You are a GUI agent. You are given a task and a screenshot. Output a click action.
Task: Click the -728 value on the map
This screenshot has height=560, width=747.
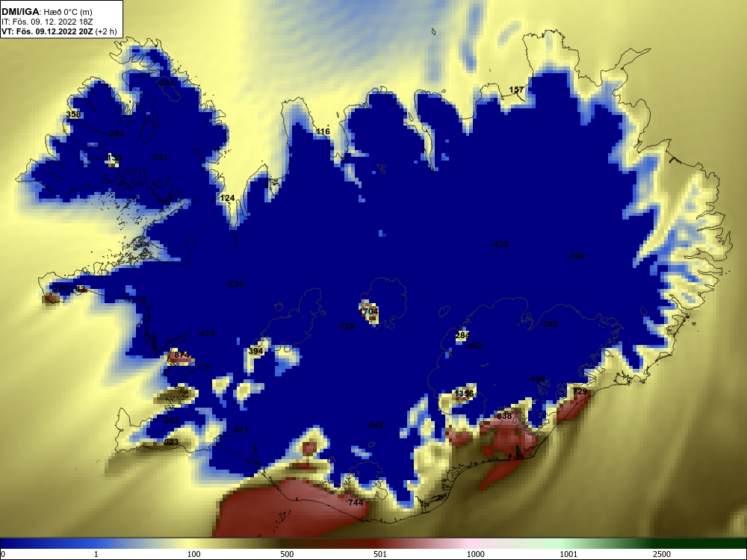pyautogui.click(x=346, y=326)
